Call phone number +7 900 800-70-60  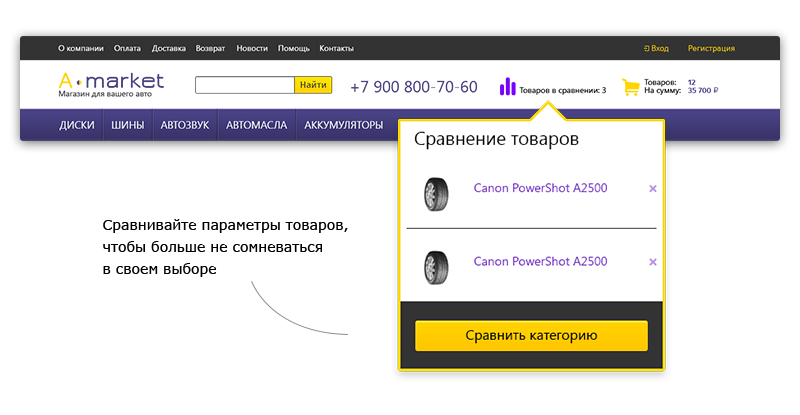click(x=414, y=87)
